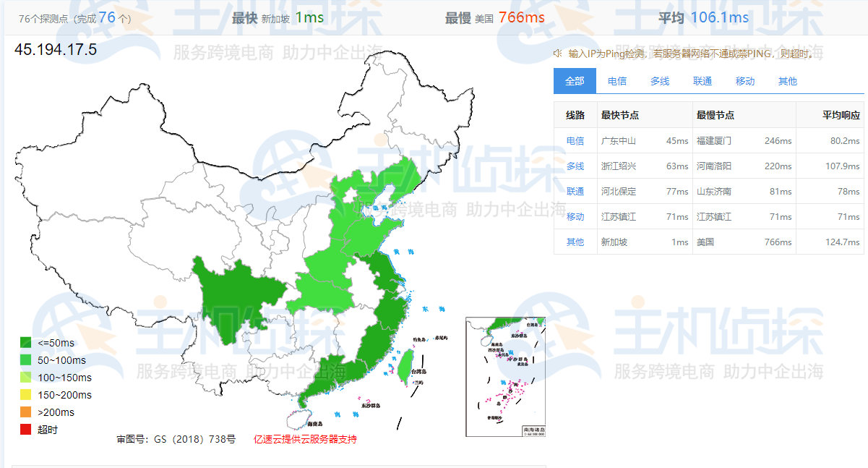Click the orange >200ms legend square
The image size is (868, 468).
24,412
